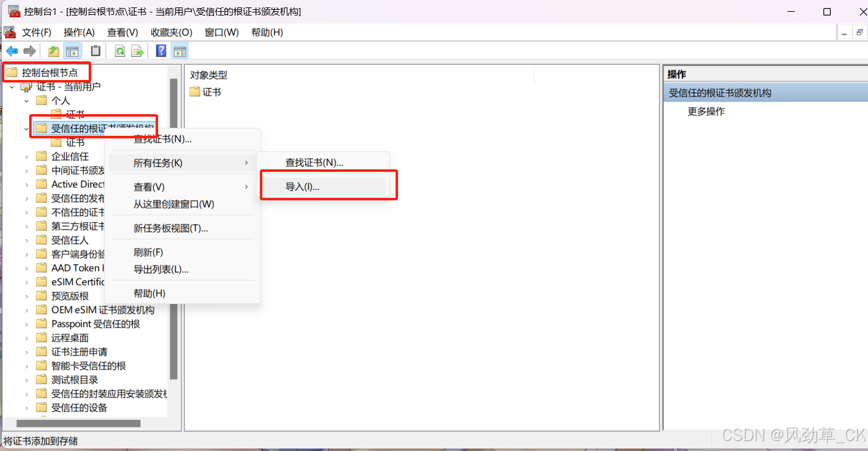Expand the 不信任的证书 node chevron
The height and width of the screenshot is (451, 868).
pyautogui.click(x=27, y=212)
